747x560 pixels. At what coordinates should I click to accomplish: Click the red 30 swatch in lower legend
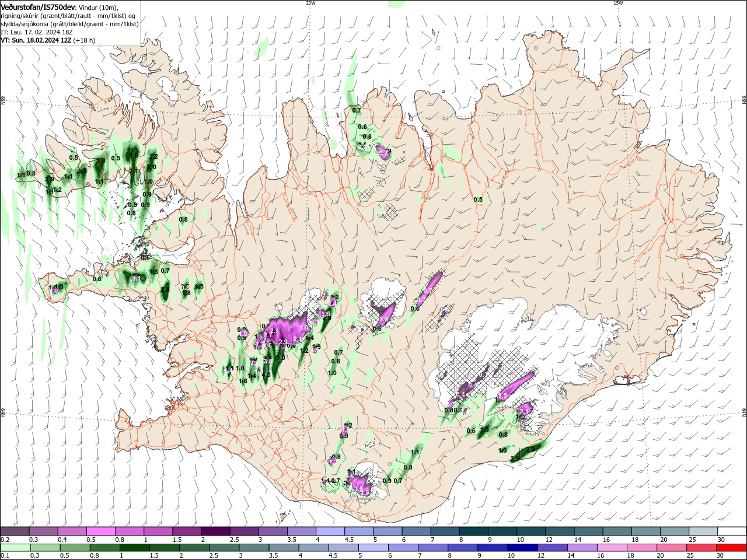pos(732,548)
